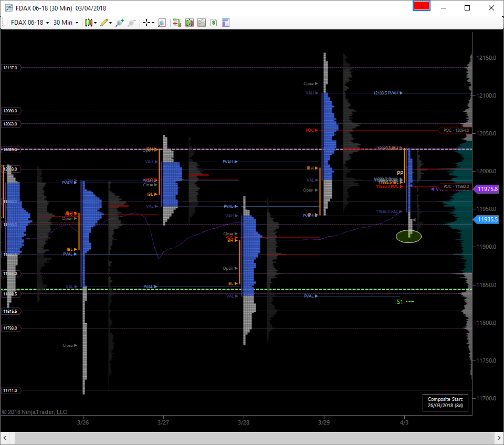This screenshot has height=445, width=504.
Task: Open the Indicators window icon
Action: [202, 23]
